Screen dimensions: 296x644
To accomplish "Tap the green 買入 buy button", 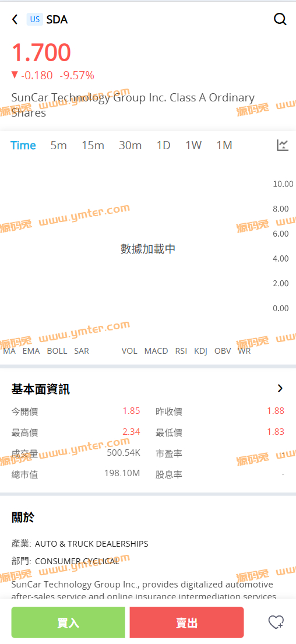I will click(68, 622).
